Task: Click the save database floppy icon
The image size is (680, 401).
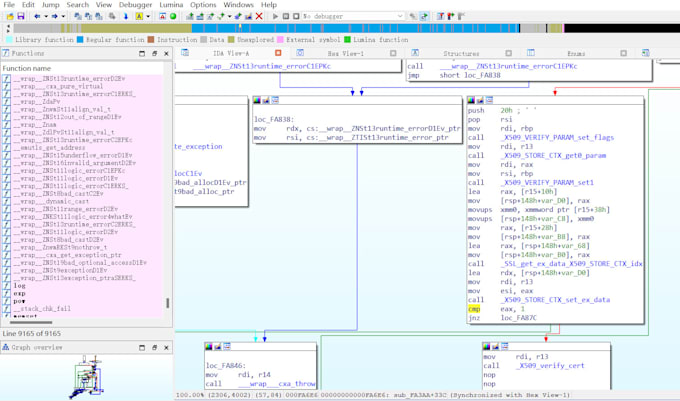Action: pyautogui.click(x=20, y=16)
